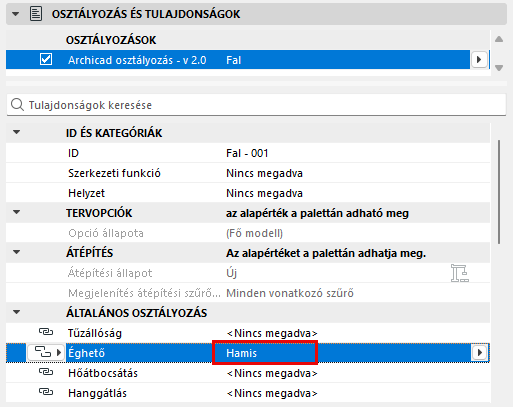
Task: Collapse the Általános Osztályozás group
Action: click(16, 312)
